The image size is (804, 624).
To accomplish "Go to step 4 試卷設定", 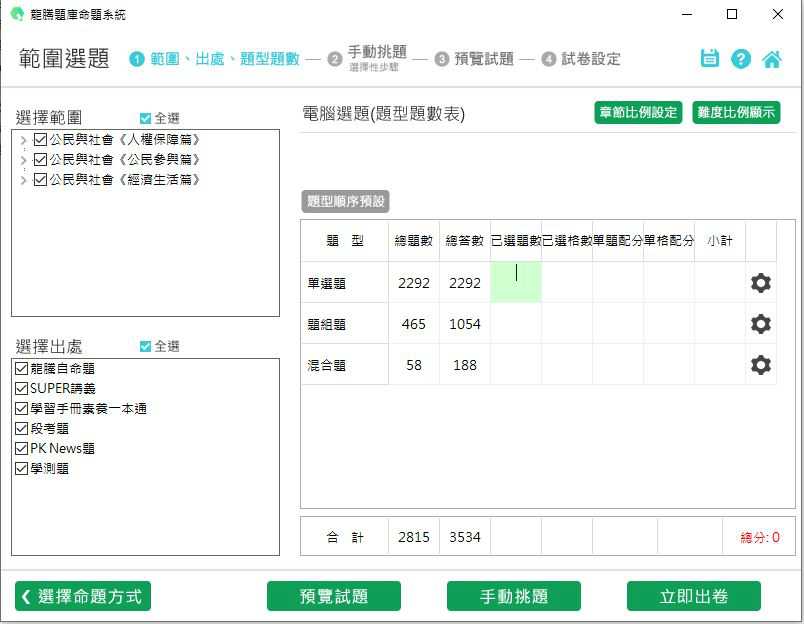I will point(581,59).
